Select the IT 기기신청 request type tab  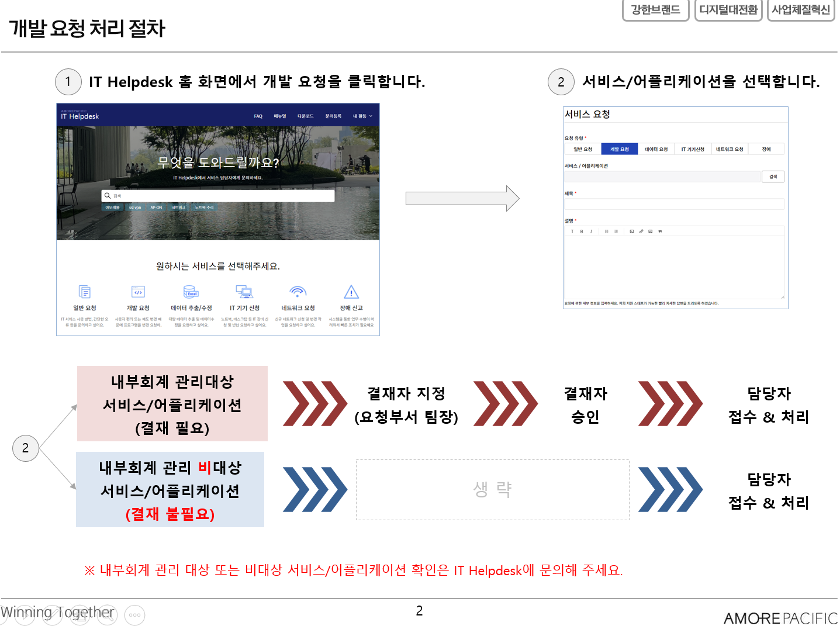pyautogui.click(x=693, y=149)
